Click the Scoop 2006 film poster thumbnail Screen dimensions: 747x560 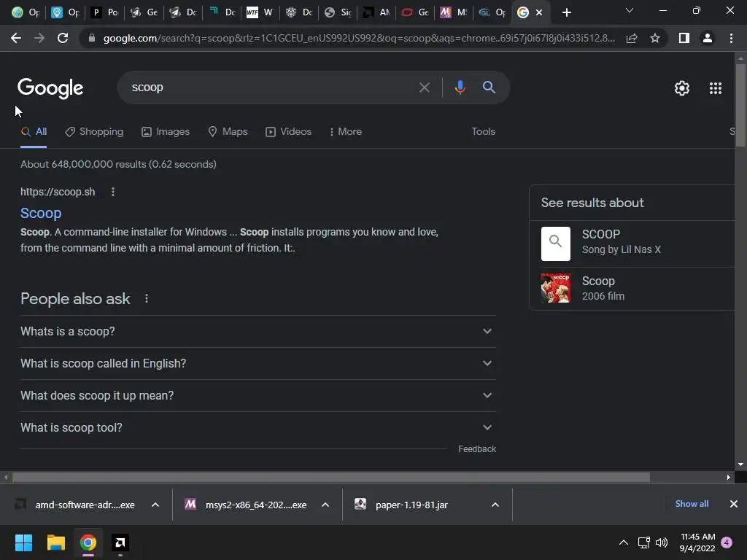tap(555, 288)
